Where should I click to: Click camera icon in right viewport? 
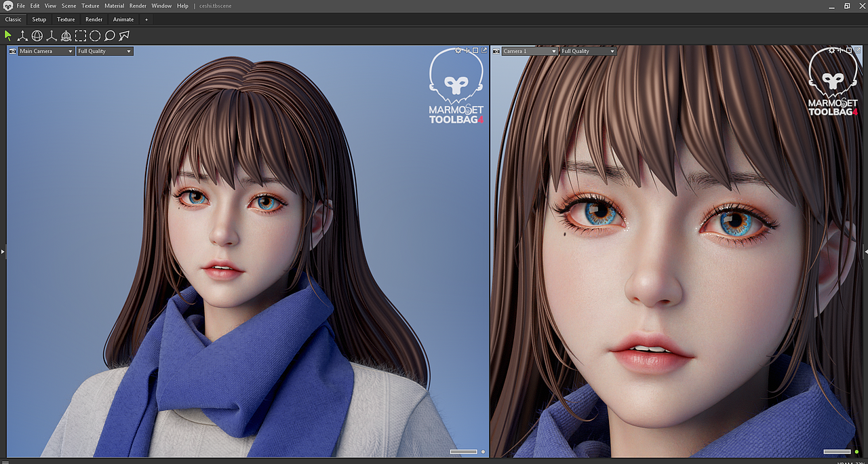click(496, 51)
